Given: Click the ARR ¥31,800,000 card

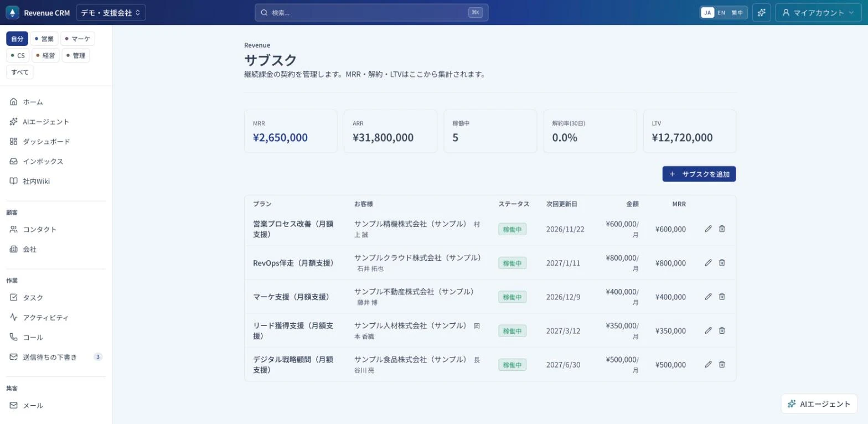Looking at the screenshot, I should [x=390, y=131].
